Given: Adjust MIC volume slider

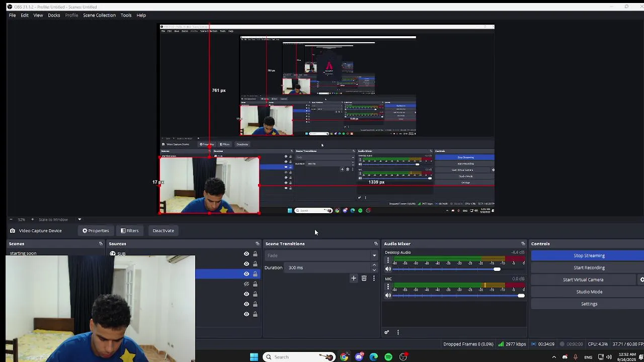Looking at the screenshot, I should (521, 295).
